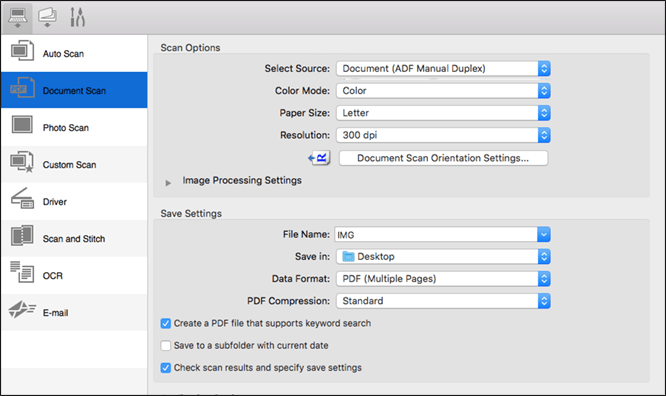Select Document Scan in the sidebar

point(74,90)
